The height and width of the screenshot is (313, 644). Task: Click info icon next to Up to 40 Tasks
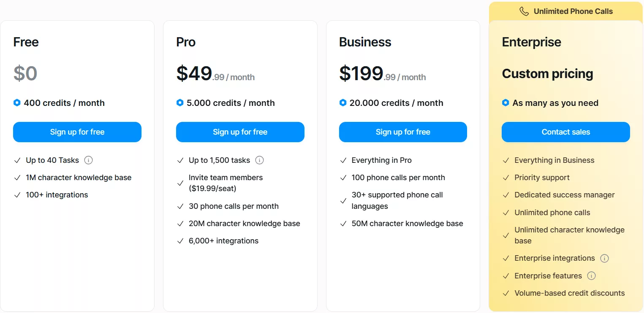tap(88, 160)
